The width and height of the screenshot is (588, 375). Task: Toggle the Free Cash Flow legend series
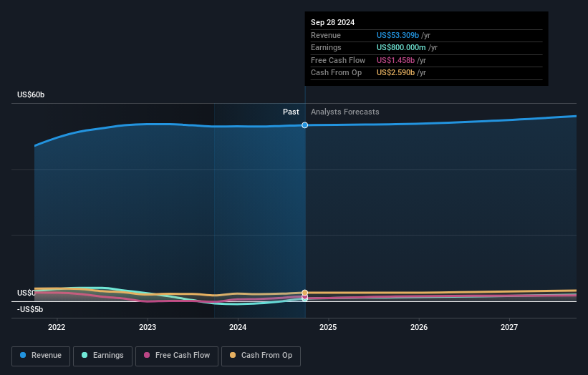(x=177, y=356)
